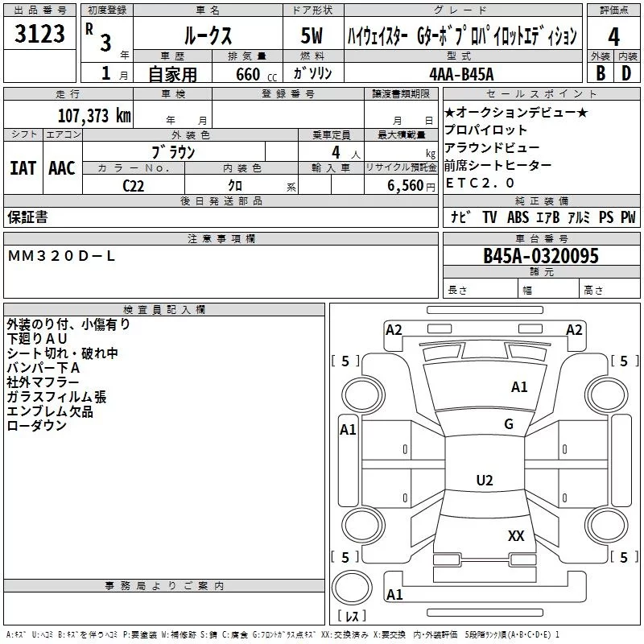
Task: Click the lot number 3123
Action: tap(40, 35)
